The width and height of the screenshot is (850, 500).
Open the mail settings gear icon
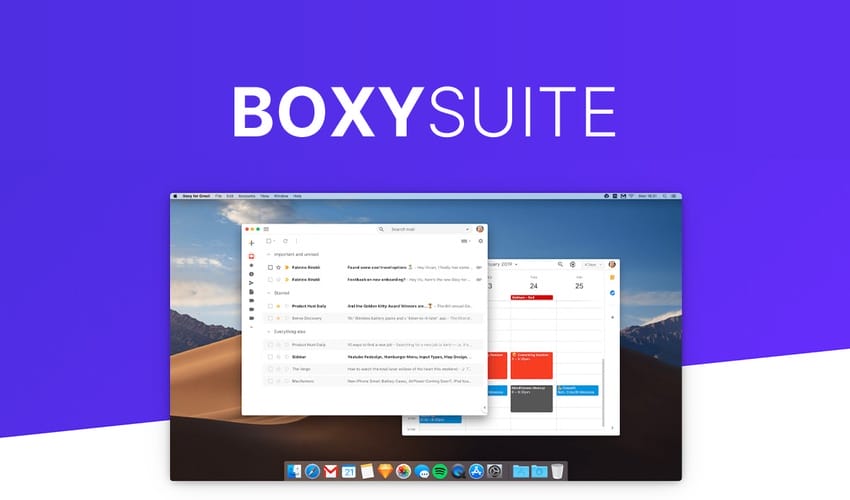pos(480,241)
